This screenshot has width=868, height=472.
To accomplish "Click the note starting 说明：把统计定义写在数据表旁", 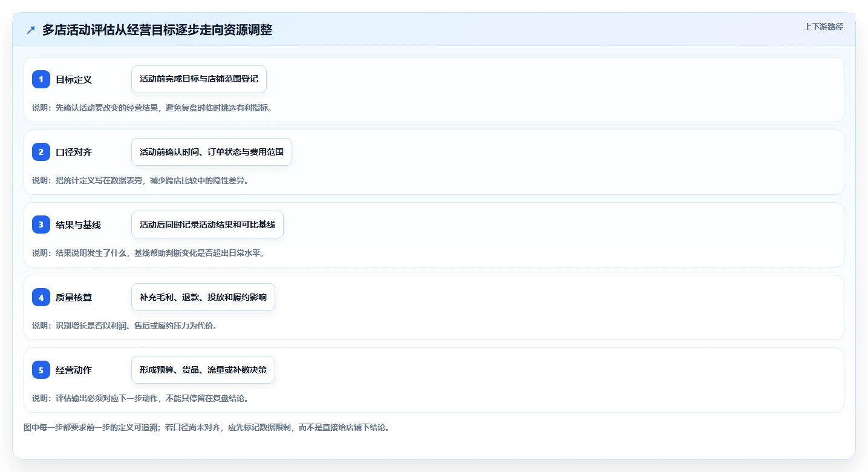I will coord(140,180).
